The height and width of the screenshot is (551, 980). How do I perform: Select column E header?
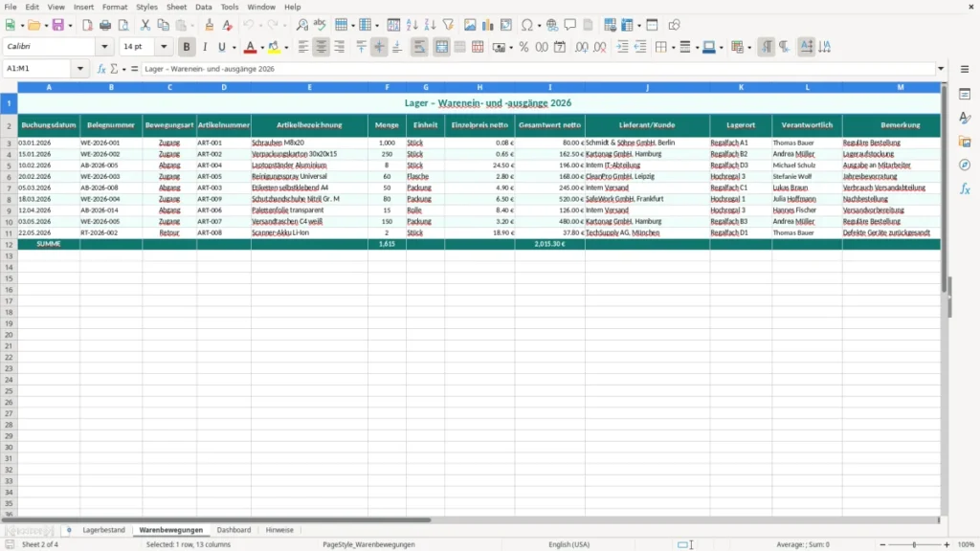tap(309, 87)
